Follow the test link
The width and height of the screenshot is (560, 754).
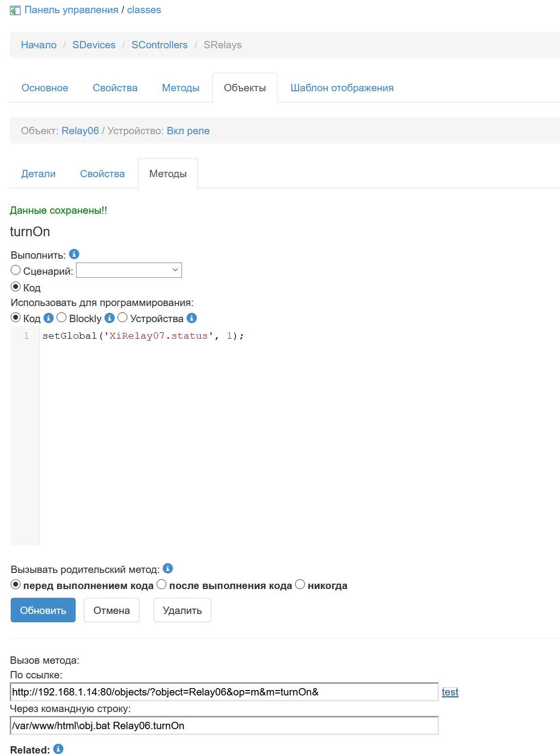450,692
